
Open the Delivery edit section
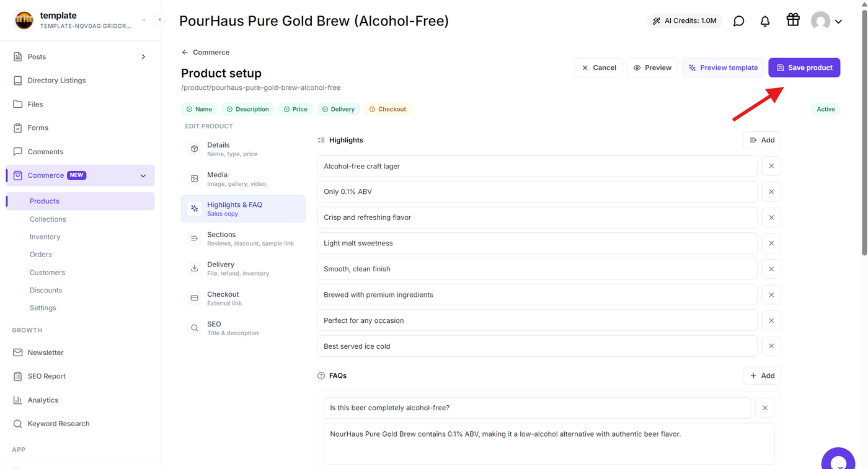click(x=243, y=268)
